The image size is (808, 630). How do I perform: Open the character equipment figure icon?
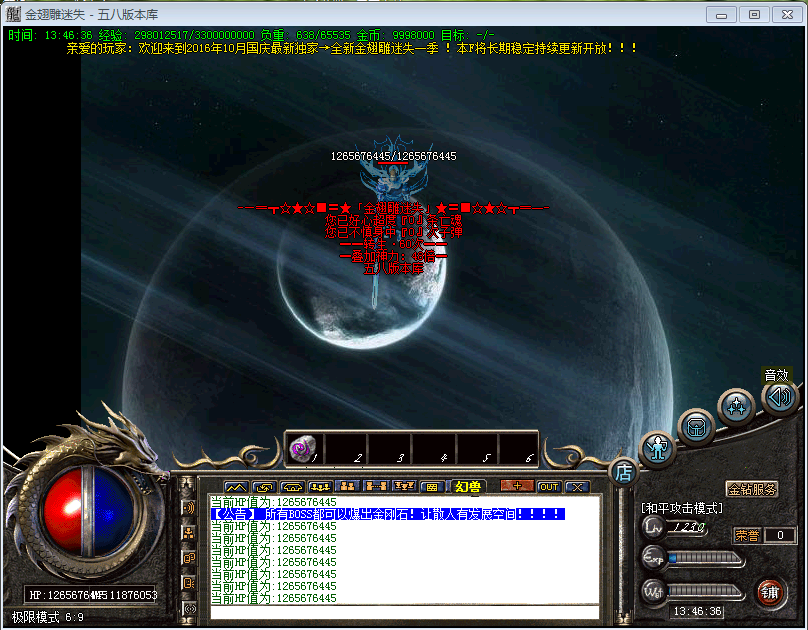(x=657, y=449)
